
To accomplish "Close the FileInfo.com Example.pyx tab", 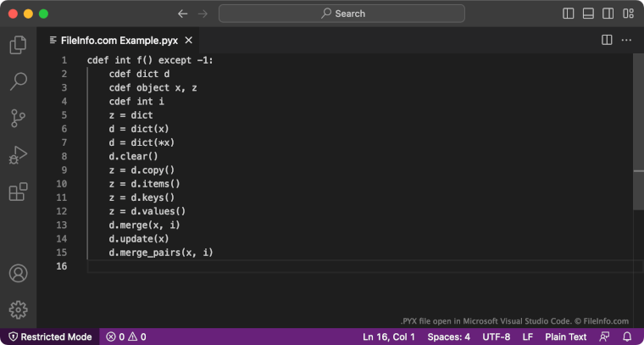I will point(189,40).
